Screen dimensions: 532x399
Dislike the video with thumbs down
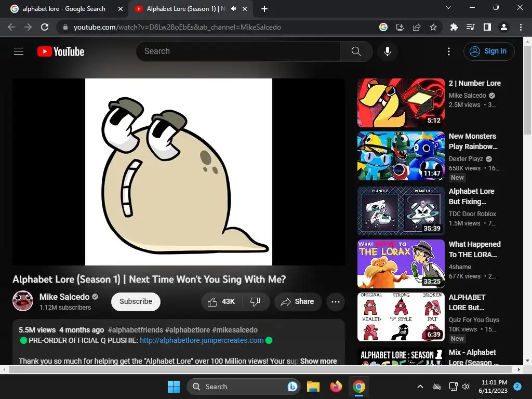coord(256,302)
